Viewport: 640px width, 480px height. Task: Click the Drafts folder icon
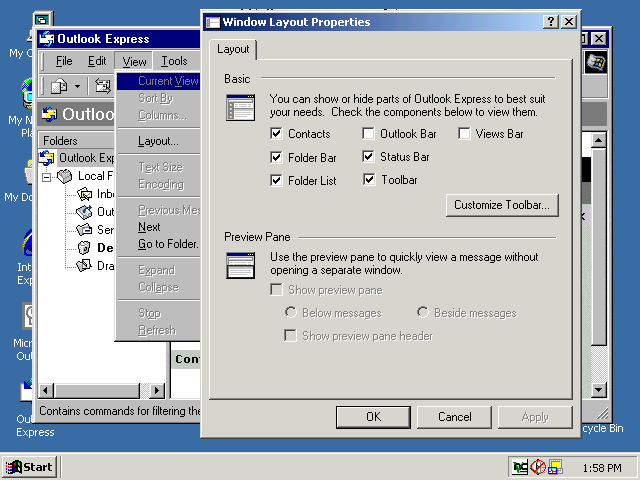(x=84, y=266)
